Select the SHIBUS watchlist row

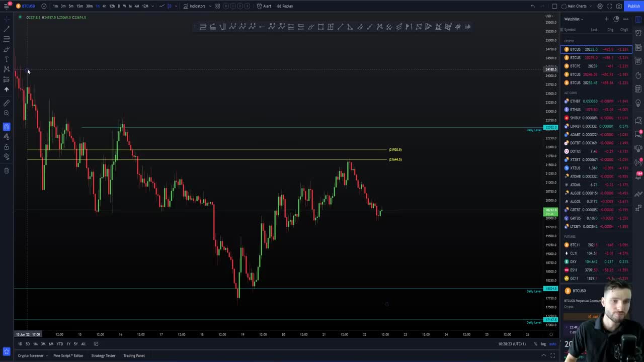click(596, 118)
